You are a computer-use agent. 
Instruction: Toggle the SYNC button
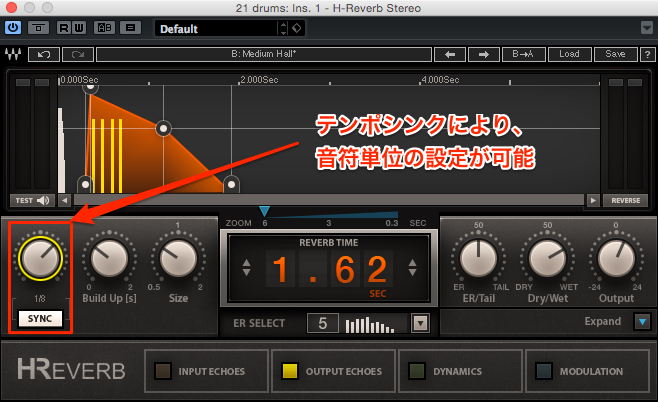[40, 318]
